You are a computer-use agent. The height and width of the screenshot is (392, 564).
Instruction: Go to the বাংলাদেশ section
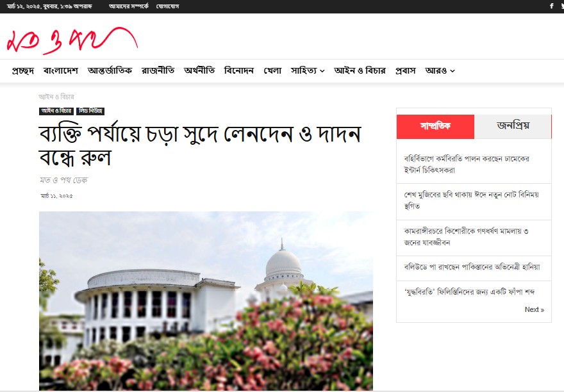click(x=61, y=70)
